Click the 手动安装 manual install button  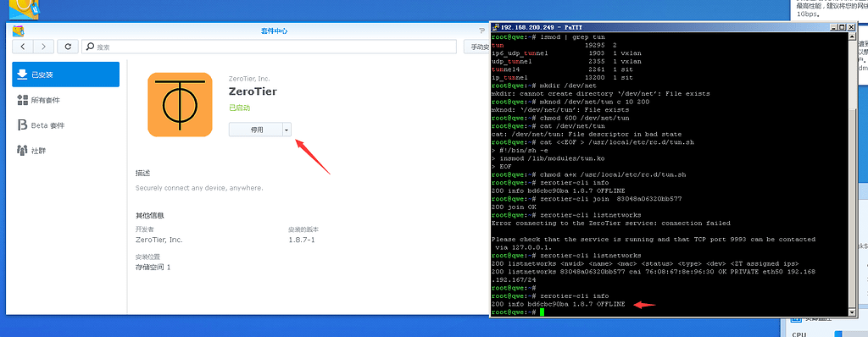click(x=476, y=47)
